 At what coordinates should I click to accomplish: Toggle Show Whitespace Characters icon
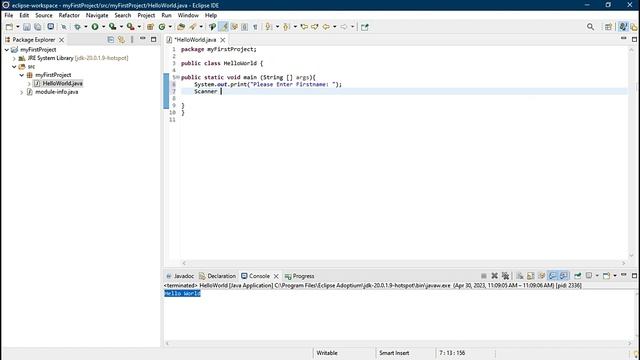(255, 27)
